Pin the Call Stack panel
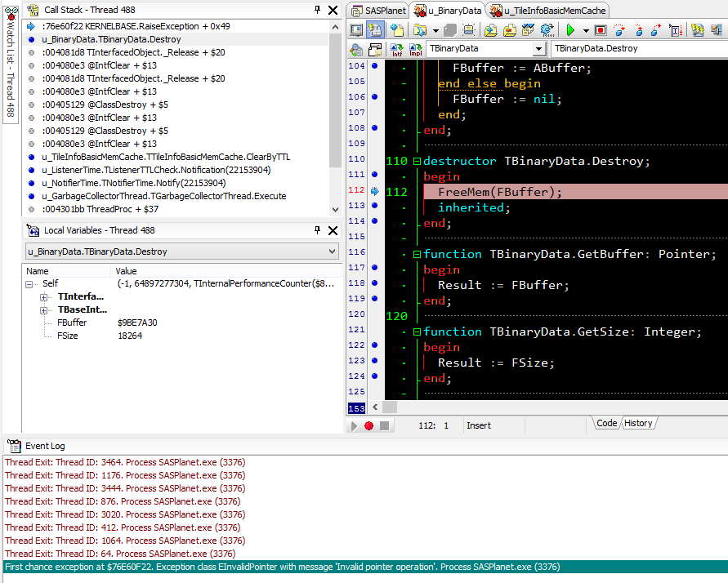The width and height of the screenshot is (728, 583). 318,10
